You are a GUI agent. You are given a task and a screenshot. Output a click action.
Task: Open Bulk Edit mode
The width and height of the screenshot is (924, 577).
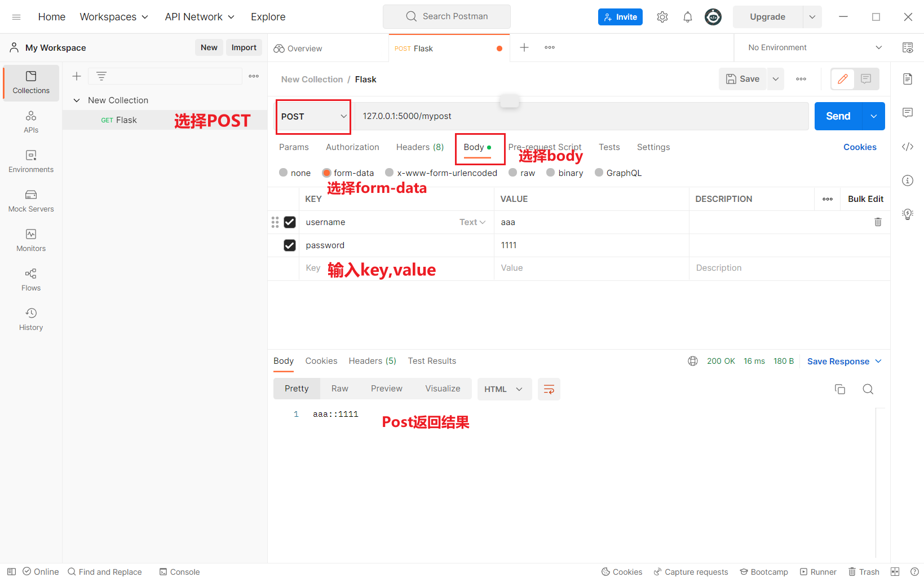(865, 199)
